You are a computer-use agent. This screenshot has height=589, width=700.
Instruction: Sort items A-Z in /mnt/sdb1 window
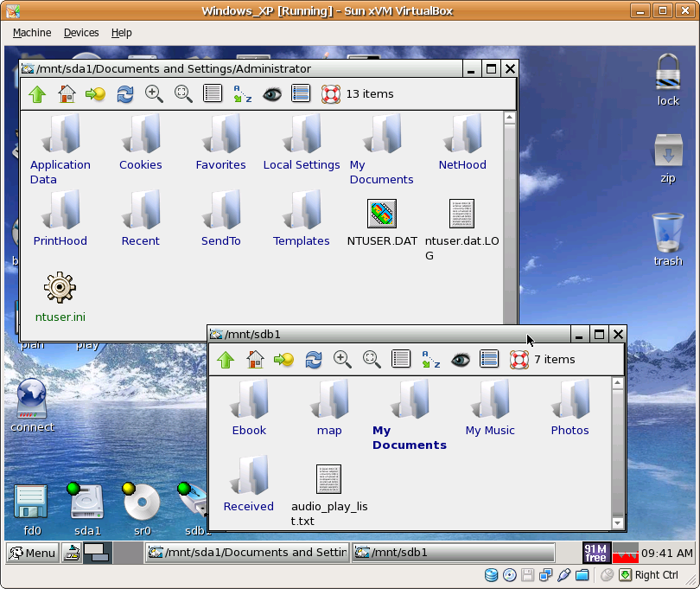click(431, 360)
